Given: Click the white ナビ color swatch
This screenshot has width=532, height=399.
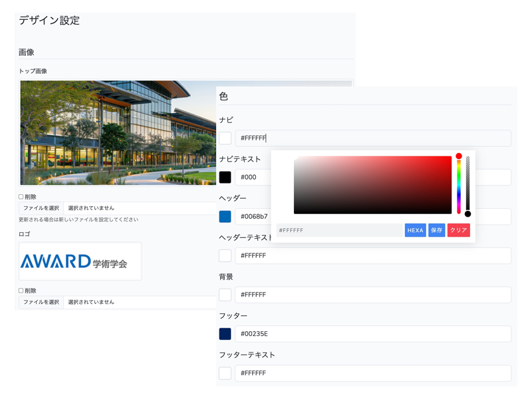Looking at the screenshot, I should (x=225, y=138).
